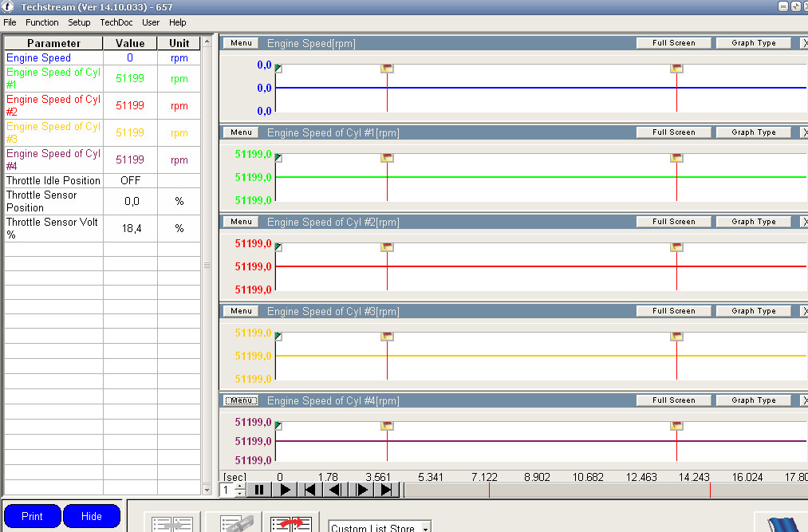Click first flag marker on Engine Speed graph
Viewport: 808px width, 532px height.
[x=387, y=69]
